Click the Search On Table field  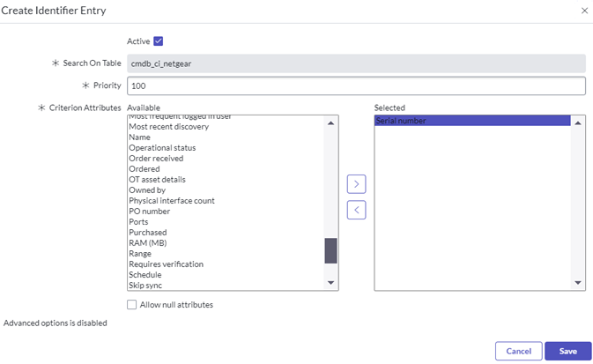pyautogui.click(x=356, y=63)
